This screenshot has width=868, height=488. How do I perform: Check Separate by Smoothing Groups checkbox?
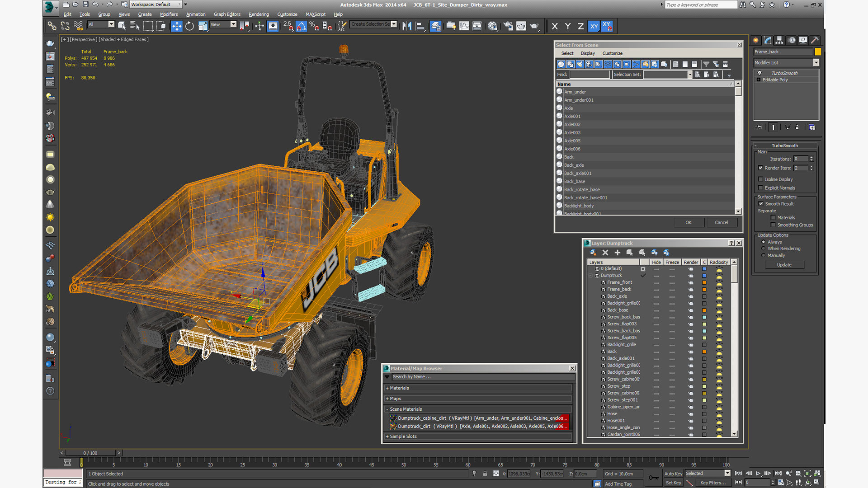(x=773, y=225)
